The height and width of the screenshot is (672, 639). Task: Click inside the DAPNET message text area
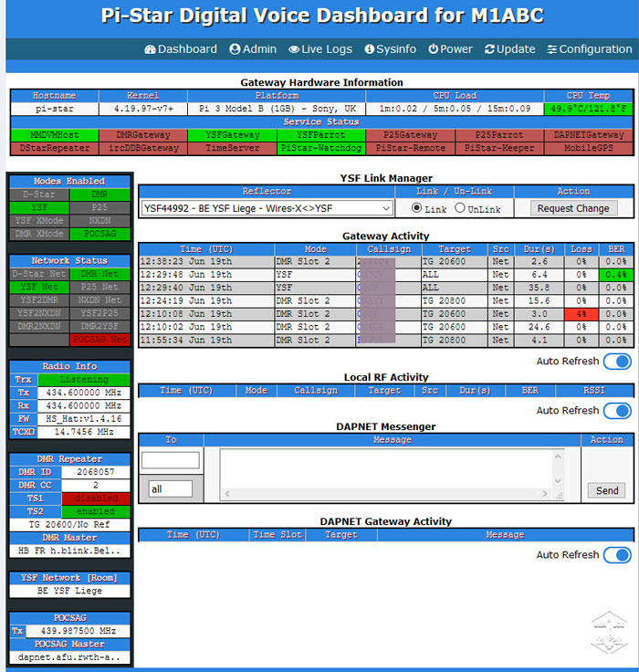pyautogui.click(x=386, y=468)
